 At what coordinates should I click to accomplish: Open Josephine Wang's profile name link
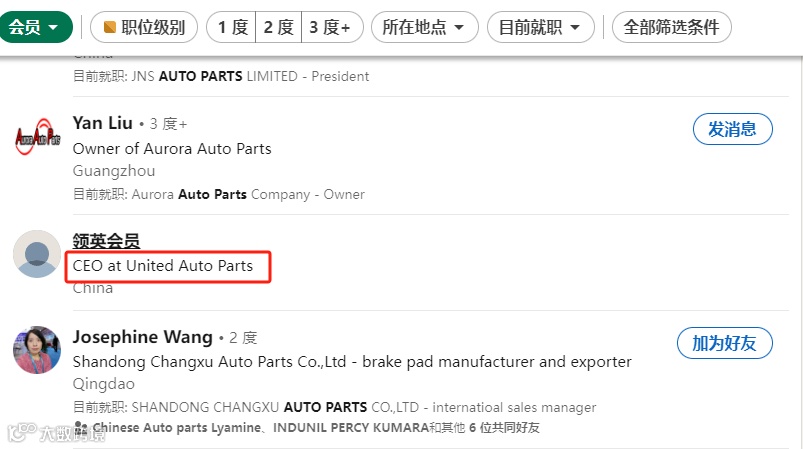[x=142, y=337]
